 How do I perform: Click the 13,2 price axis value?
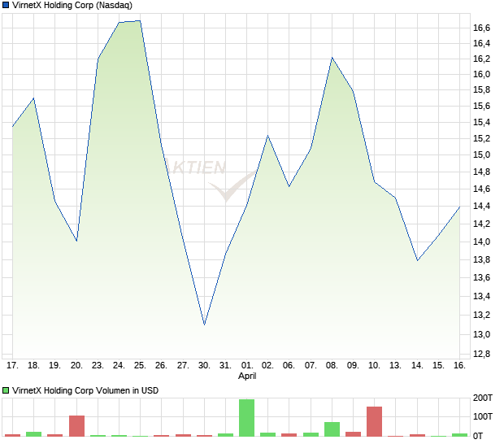pyautogui.click(x=481, y=315)
